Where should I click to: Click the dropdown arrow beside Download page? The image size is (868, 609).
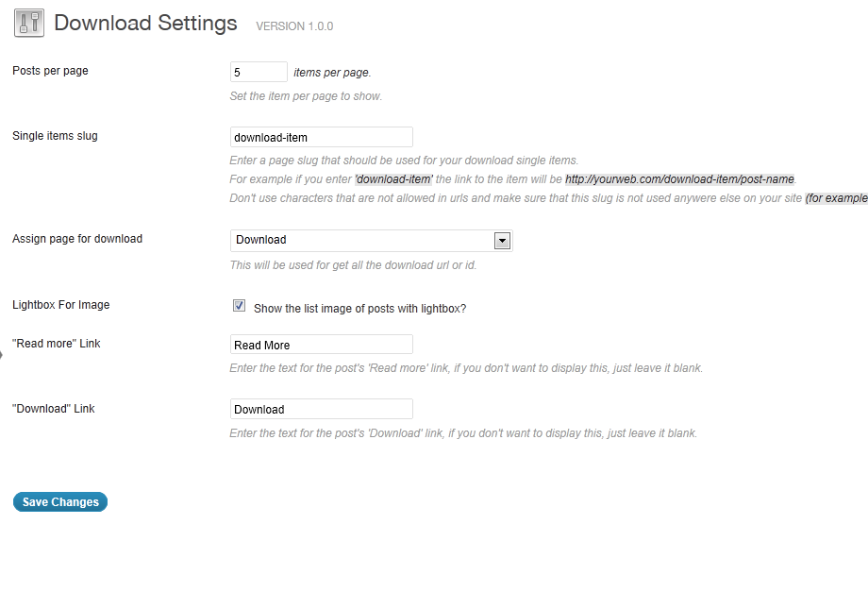[x=502, y=241]
